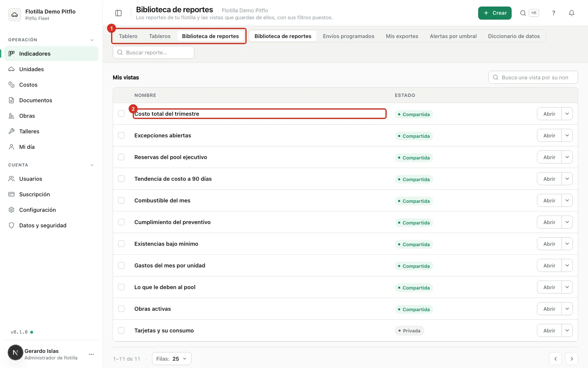Select checkbox for Obras activas
The image size is (588, 368).
pos(121,309)
